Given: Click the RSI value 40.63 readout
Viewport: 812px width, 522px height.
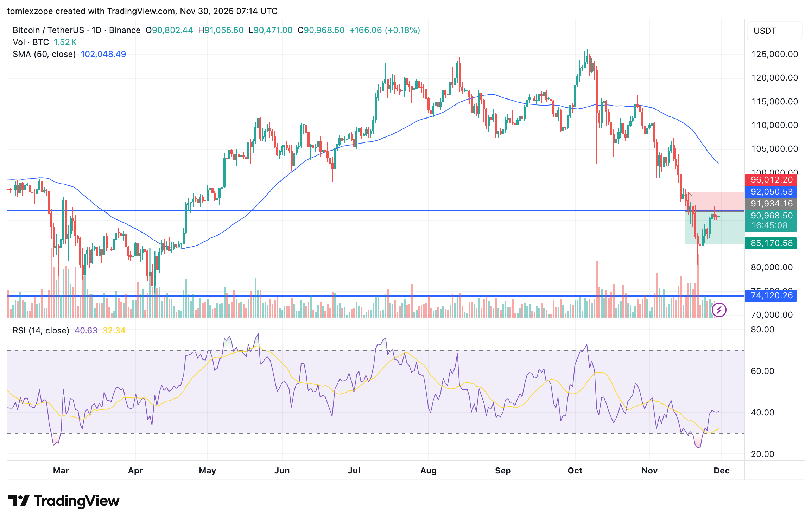Looking at the screenshot, I should pos(86,331).
